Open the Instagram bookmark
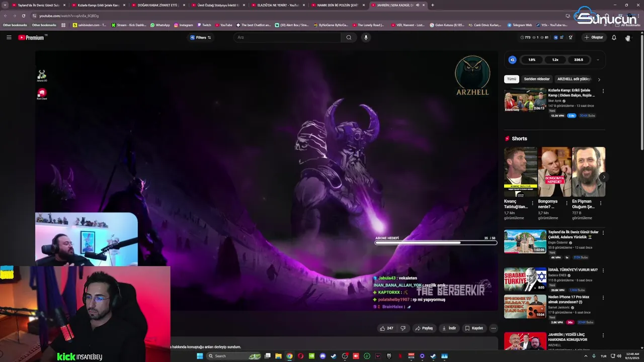 (x=184, y=25)
